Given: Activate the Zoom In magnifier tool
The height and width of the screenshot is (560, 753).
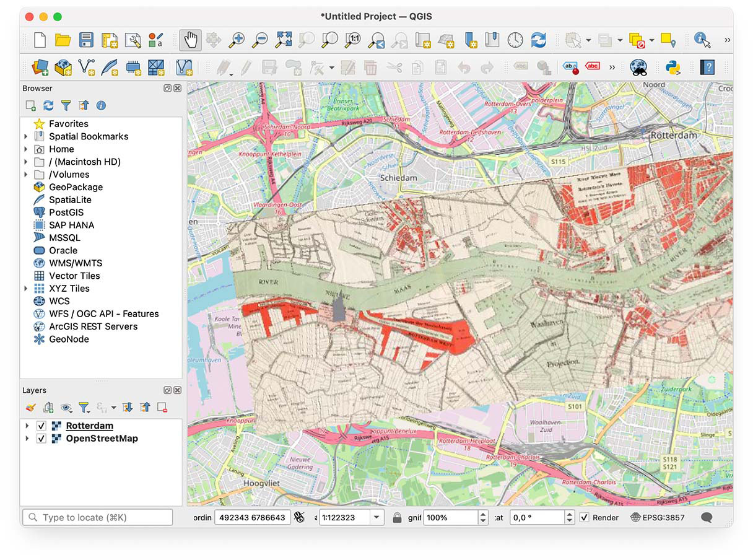Looking at the screenshot, I should click(237, 40).
